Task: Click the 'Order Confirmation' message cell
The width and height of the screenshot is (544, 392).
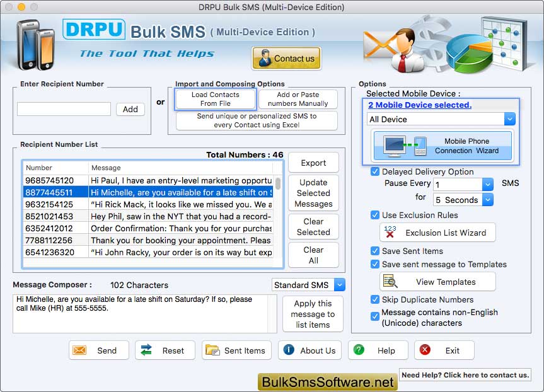Action: 181,228
